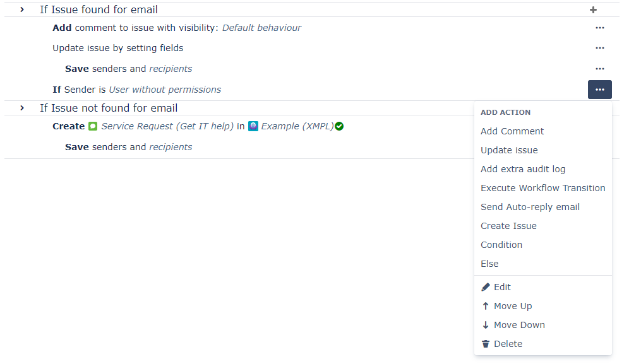Open ellipsis menu for first Save senders row
This screenshot has width=629, height=364.
pyautogui.click(x=600, y=69)
